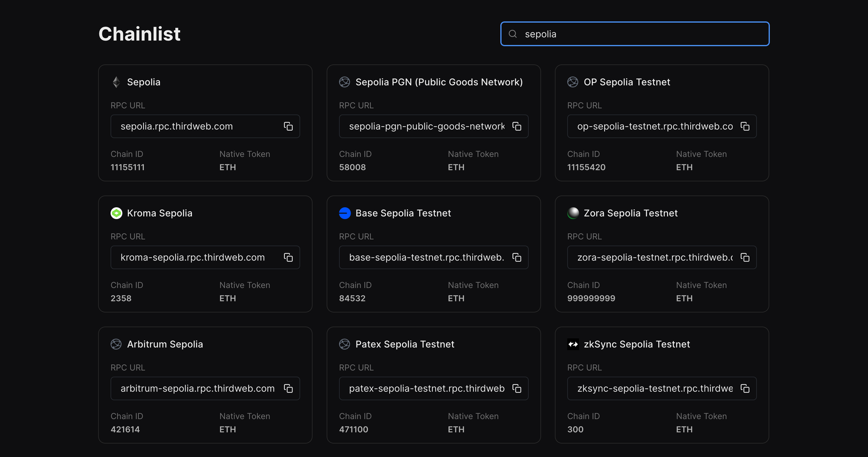This screenshot has width=868, height=457.
Task: Copy Zora Sepolia Testnet RPC URL
Action: pyautogui.click(x=745, y=258)
